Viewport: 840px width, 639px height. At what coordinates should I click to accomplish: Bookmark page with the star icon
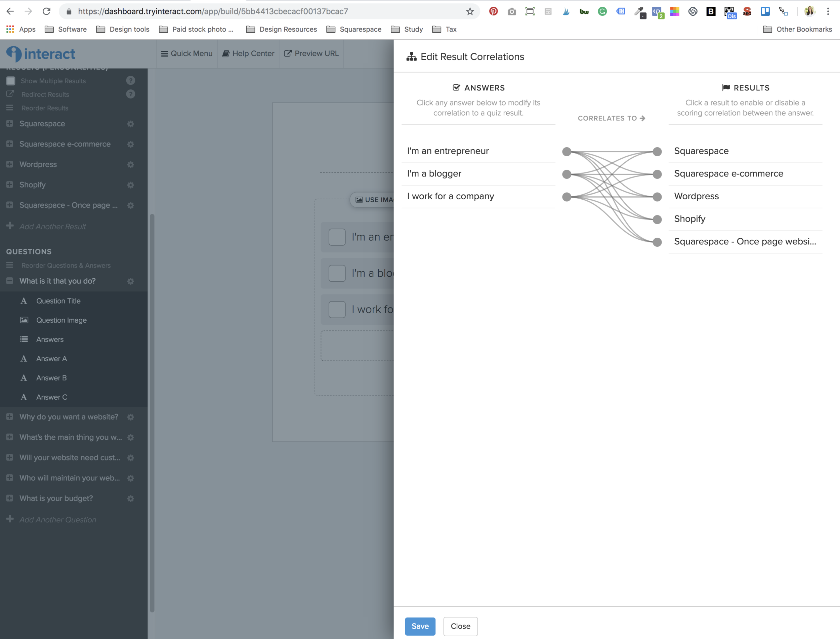point(470,11)
